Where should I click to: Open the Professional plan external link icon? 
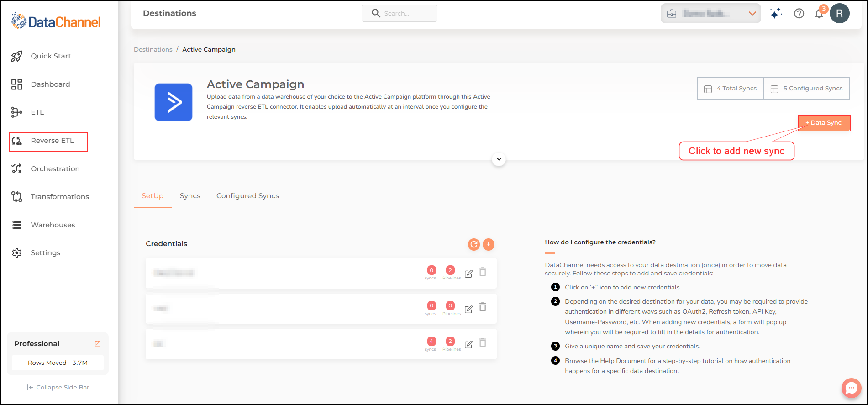(98, 344)
